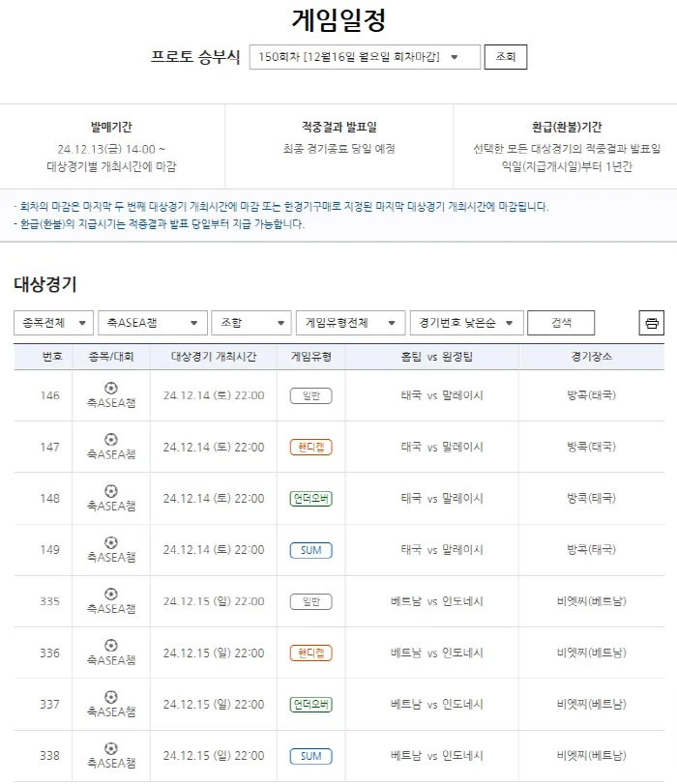The image size is (677, 784).
Task: Click the 적중결과 발표일 heading
Action: coord(338,127)
